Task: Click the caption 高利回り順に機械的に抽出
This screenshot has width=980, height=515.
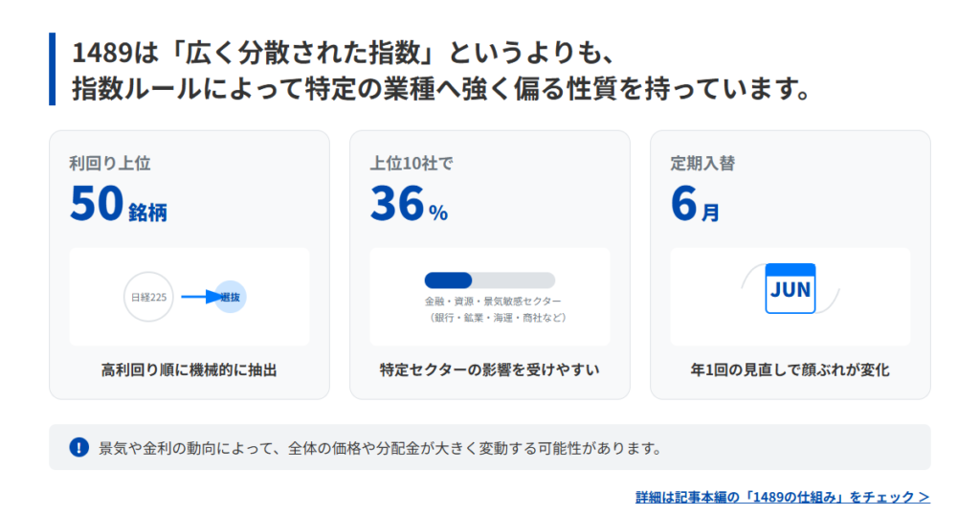Action: tap(189, 369)
